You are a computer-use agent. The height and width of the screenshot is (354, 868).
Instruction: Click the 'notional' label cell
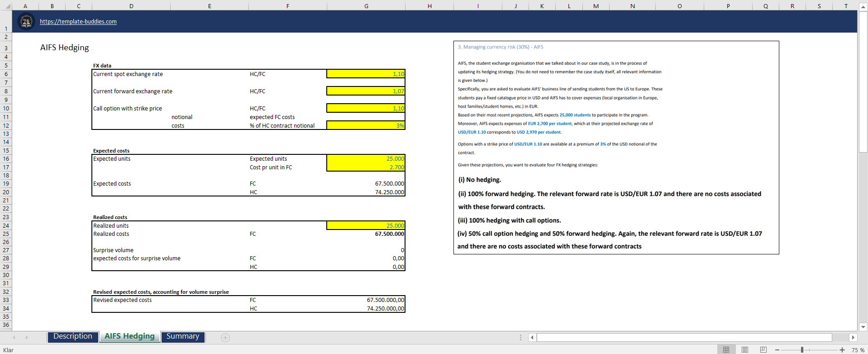(x=182, y=117)
